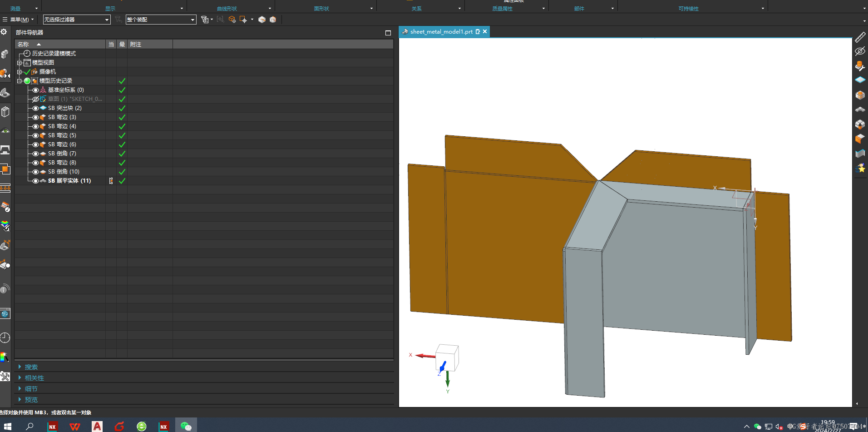Click the measure ruler icon on the right toolbar
868x432 pixels.
tap(860, 37)
